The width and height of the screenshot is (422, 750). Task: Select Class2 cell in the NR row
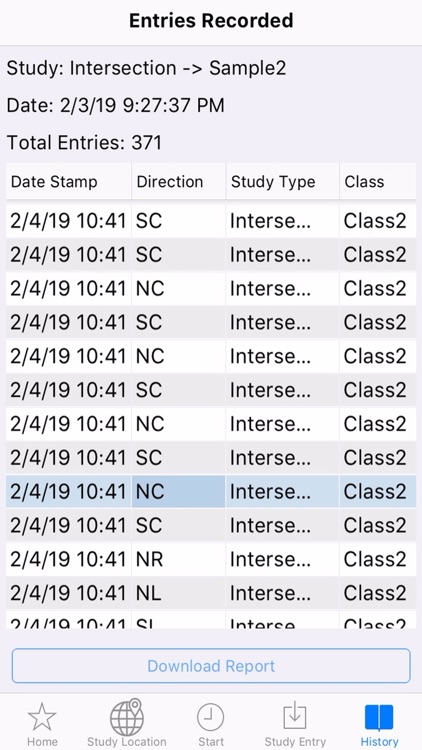pyautogui.click(x=378, y=560)
